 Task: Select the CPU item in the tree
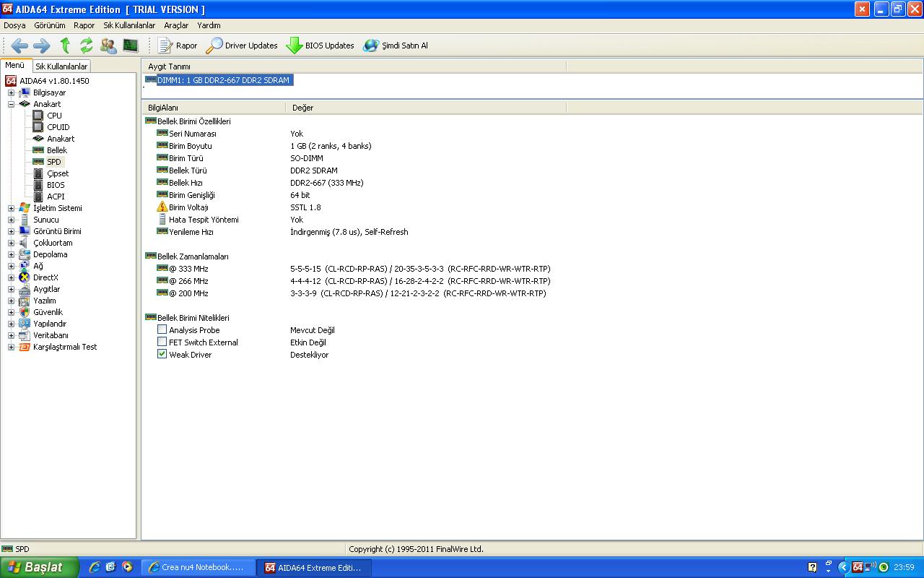click(54, 116)
